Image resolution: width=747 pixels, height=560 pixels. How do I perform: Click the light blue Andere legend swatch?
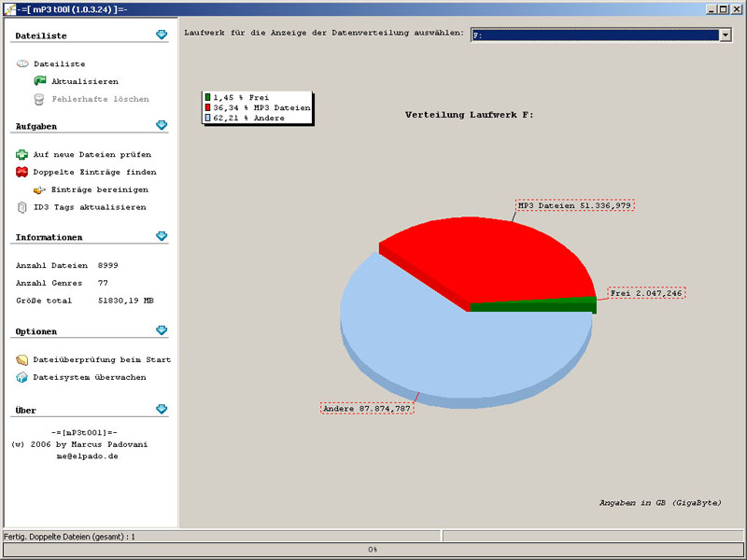[x=207, y=119]
